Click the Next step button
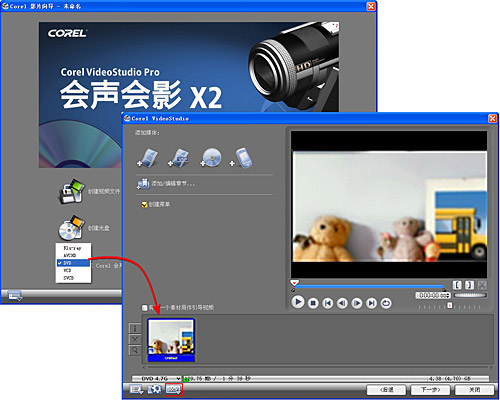This screenshot has width=500, height=400. 430,390
